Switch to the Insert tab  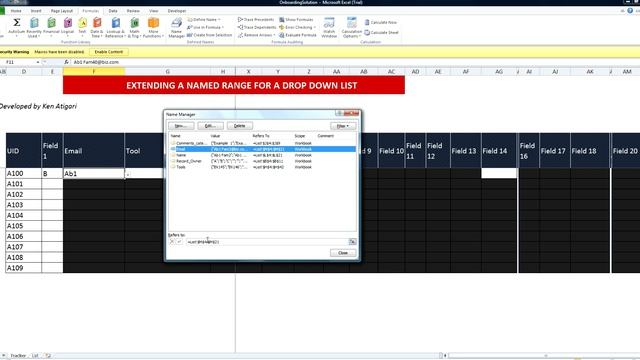[x=36, y=11]
